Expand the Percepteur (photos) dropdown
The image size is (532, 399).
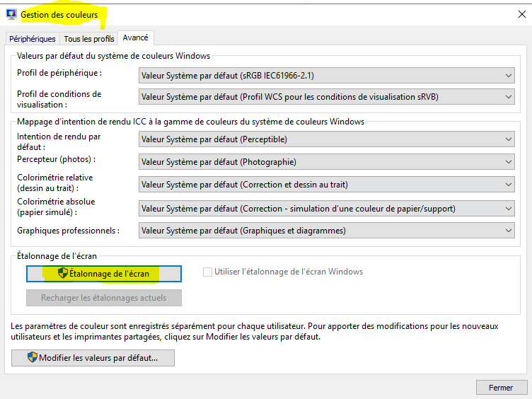326,162
